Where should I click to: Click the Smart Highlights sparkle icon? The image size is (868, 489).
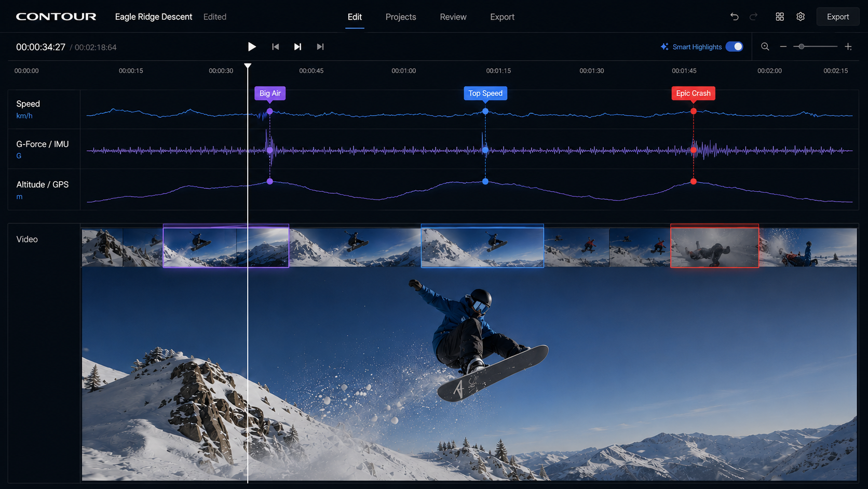click(x=664, y=47)
